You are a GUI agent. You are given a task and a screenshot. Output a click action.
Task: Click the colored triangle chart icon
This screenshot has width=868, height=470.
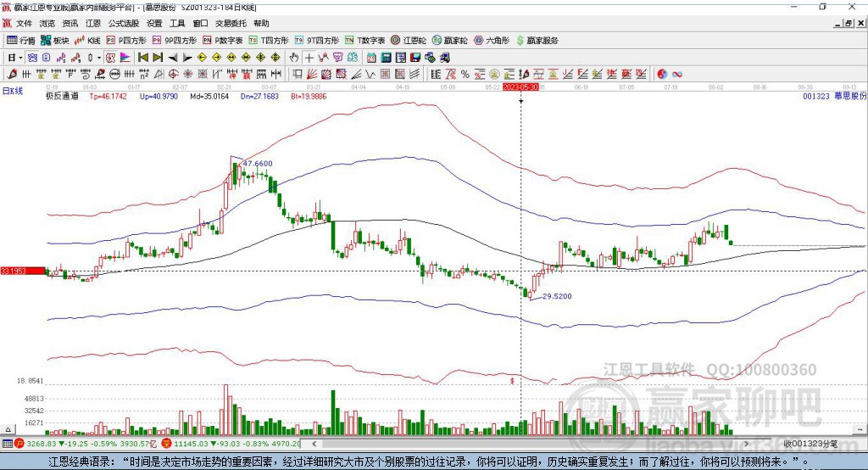125,58
